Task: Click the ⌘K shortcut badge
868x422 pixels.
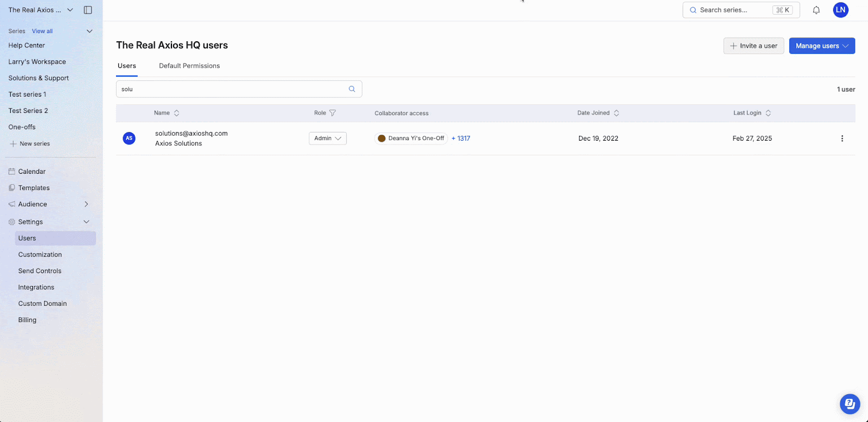Action: pos(783,10)
